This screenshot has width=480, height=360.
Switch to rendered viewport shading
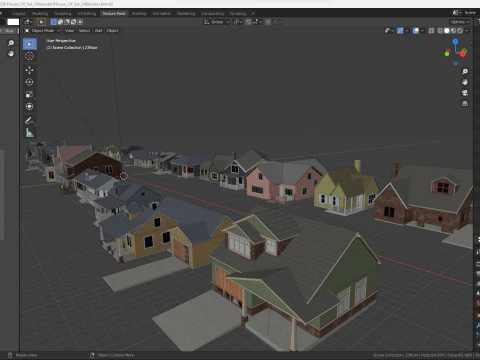[460, 31]
